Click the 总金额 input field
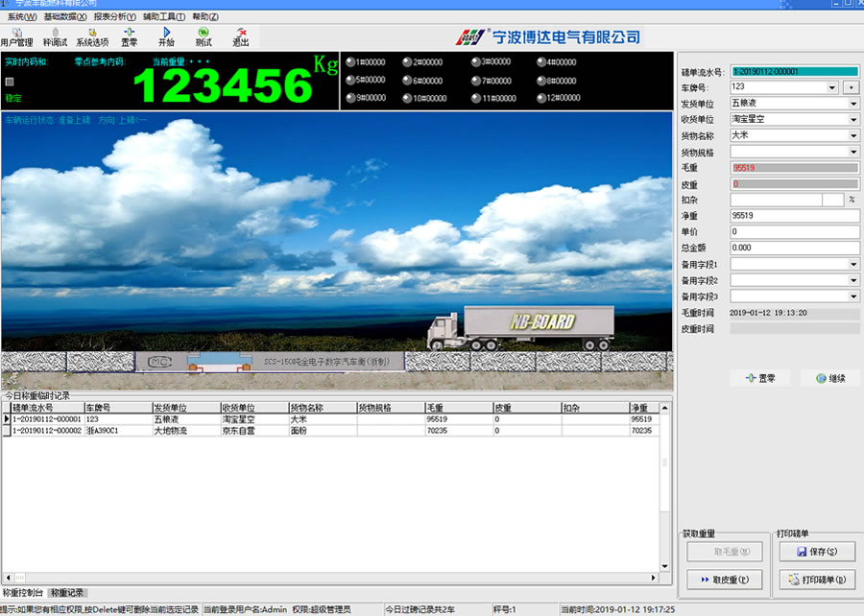 (x=795, y=248)
